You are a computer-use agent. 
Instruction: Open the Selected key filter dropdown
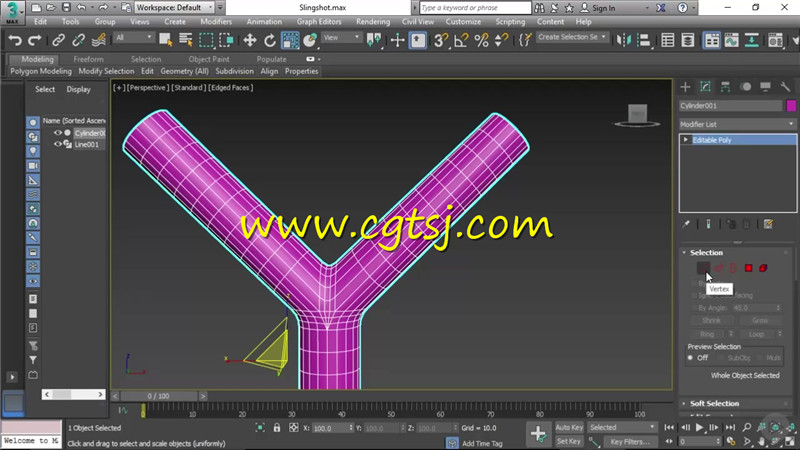click(x=622, y=427)
